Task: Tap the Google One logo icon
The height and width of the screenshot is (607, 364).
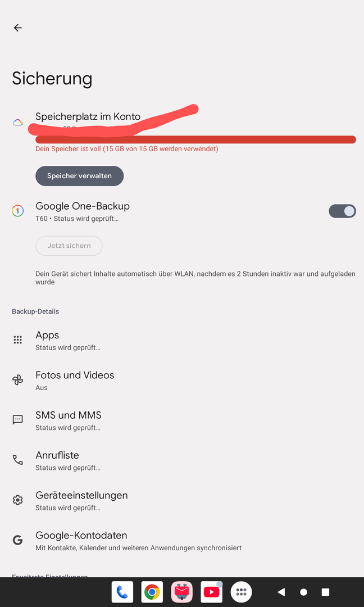Action: pyautogui.click(x=18, y=211)
